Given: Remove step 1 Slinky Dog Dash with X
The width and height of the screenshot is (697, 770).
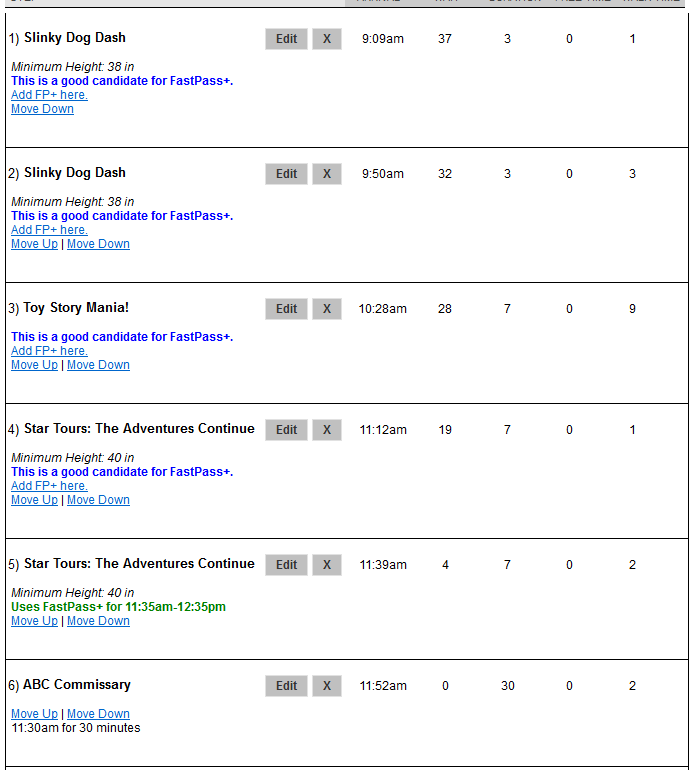Looking at the screenshot, I should 327,39.
